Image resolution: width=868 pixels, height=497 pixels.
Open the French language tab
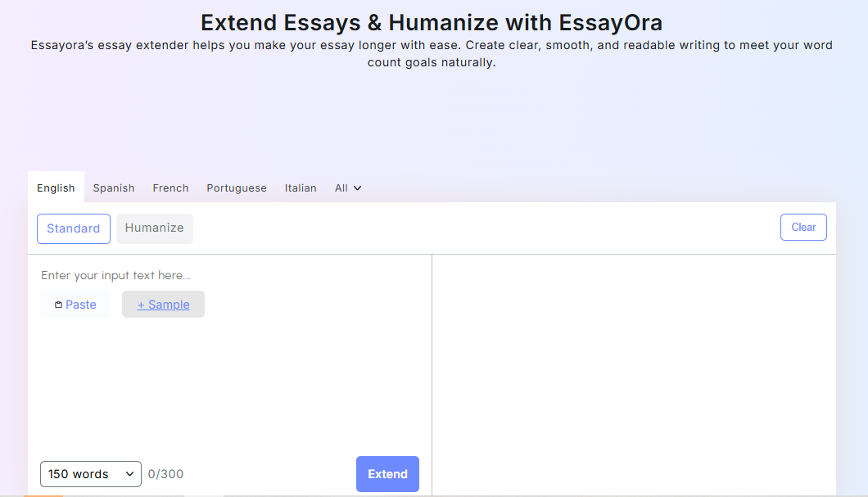(170, 188)
